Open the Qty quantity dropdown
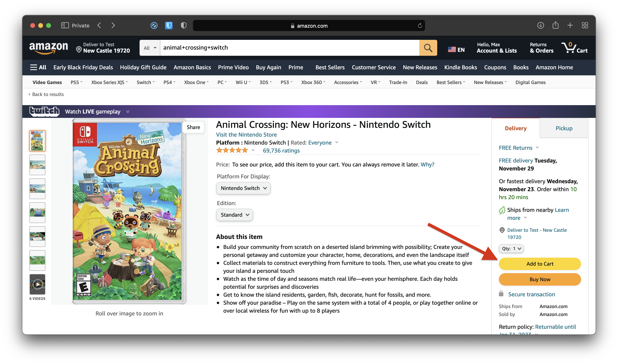 [x=511, y=249]
